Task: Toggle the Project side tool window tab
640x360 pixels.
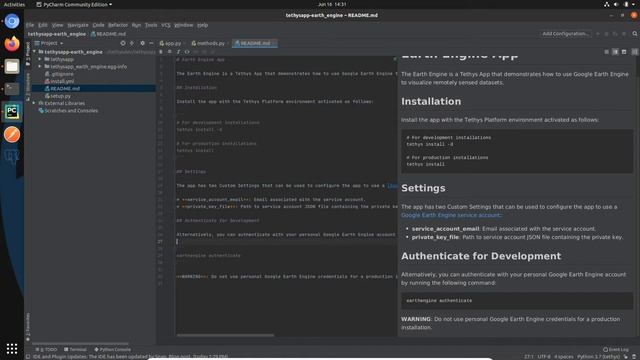Action: [28, 53]
